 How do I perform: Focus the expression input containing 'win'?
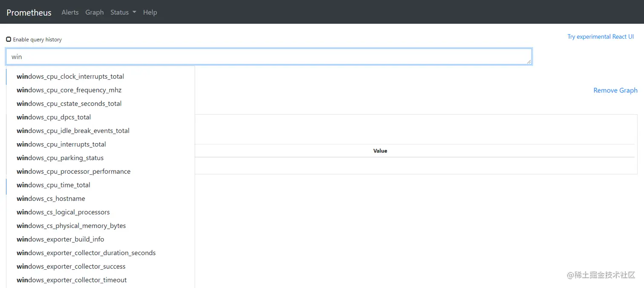pos(269,57)
